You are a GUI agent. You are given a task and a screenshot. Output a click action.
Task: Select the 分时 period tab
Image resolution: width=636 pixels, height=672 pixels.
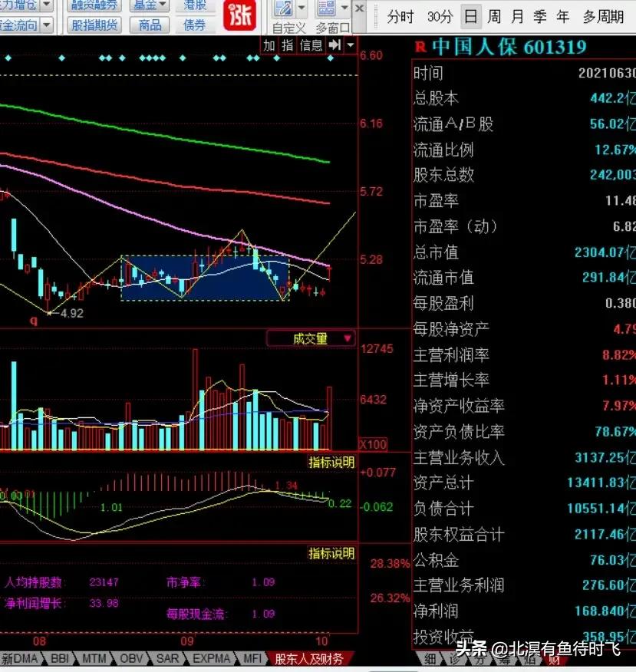point(400,17)
